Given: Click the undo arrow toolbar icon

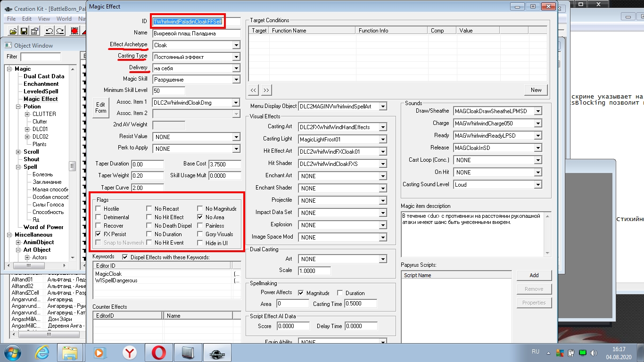Looking at the screenshot, I should click(x=49, y=31).
